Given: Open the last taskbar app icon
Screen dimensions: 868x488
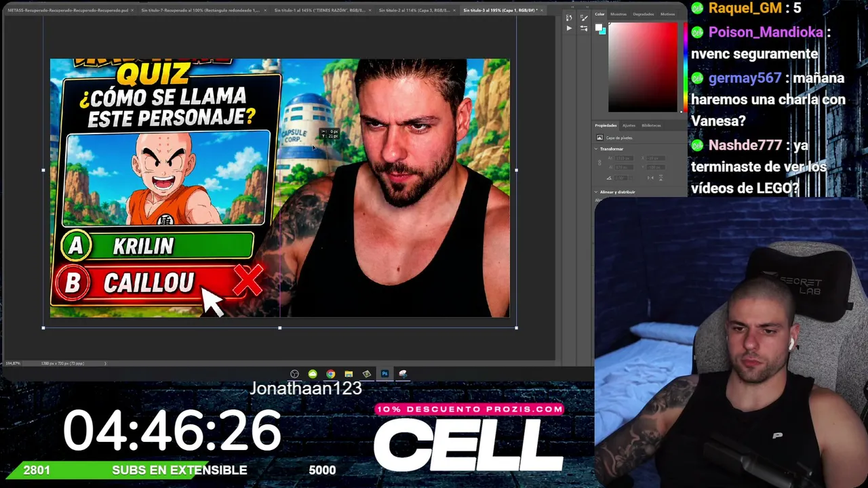Looking at the screenshot, I should [x=403, y=374].
